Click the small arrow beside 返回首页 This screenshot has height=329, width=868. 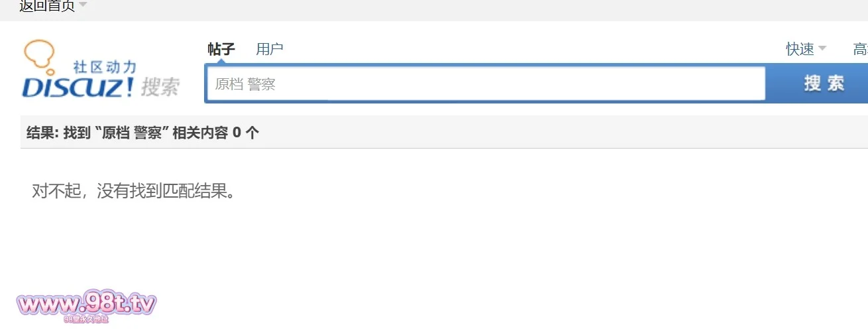click(x=82, y=5)
